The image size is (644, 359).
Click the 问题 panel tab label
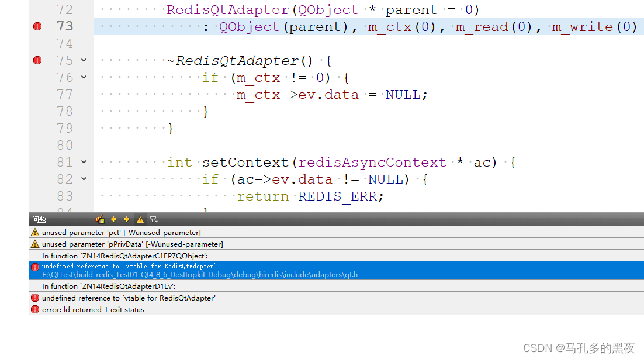(39, 219)
